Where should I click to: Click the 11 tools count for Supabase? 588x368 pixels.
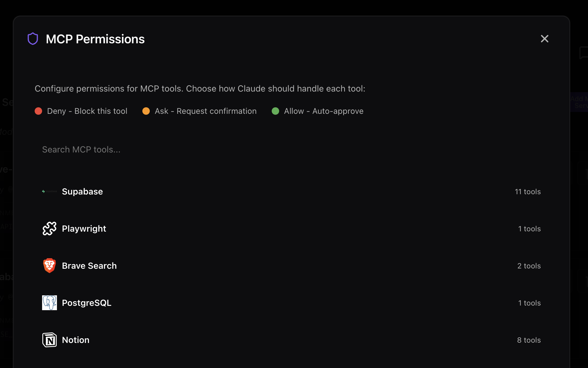528,191
